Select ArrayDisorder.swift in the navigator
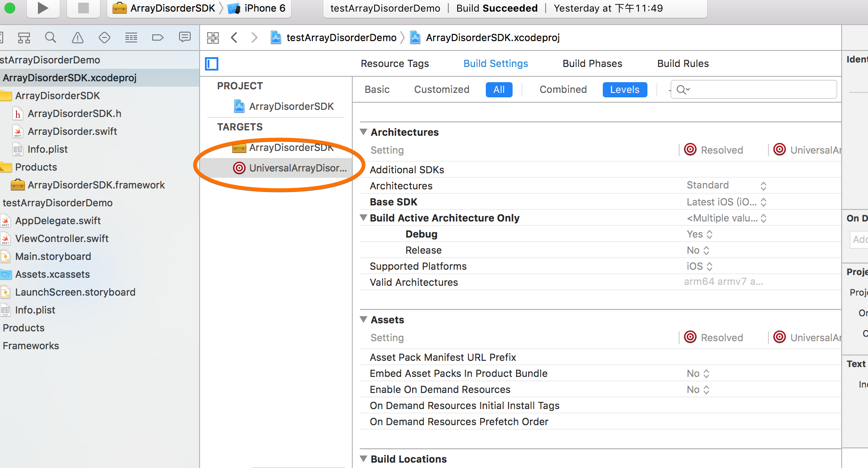 pos(72,131)
